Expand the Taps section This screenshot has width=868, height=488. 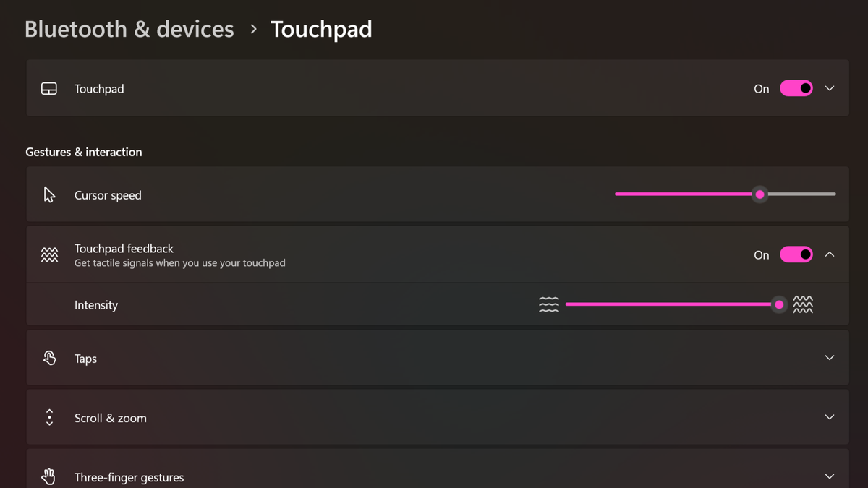[829, 357]
